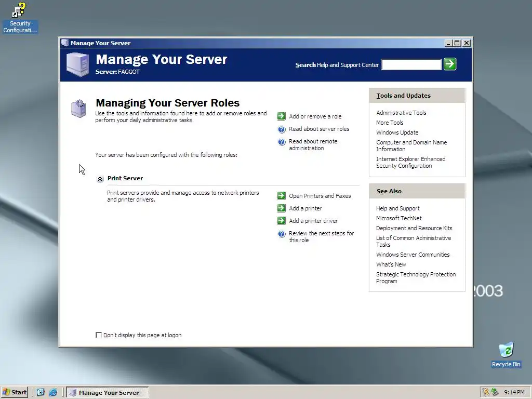Open Internet Explorer Enhanced Security Configuration link
Viewport: 532px width, 399px height.
[x=411, y=162]
